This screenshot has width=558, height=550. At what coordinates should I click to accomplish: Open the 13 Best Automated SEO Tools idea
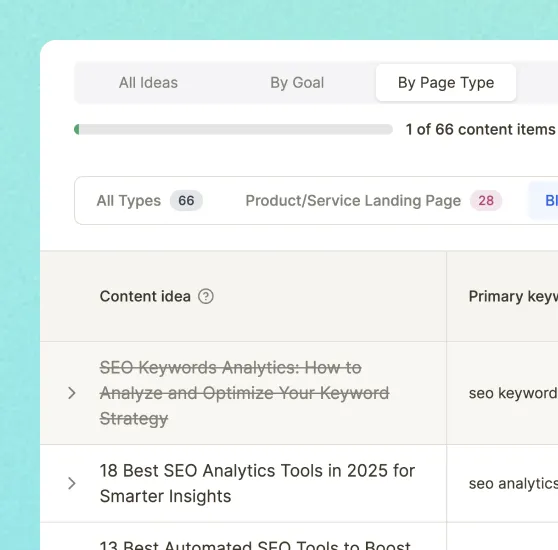point(255,545)
